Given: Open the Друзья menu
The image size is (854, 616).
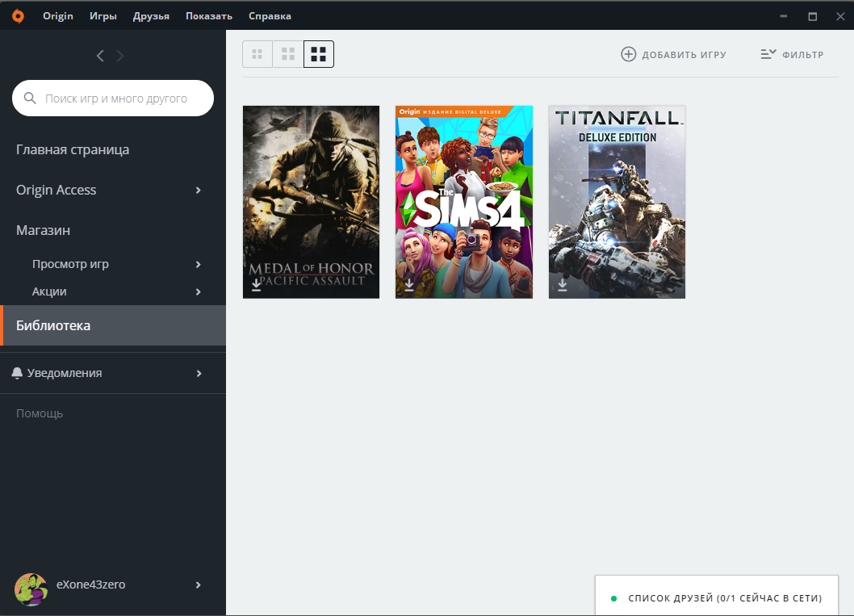Looking at the screenshot, I should coord(151,16).
